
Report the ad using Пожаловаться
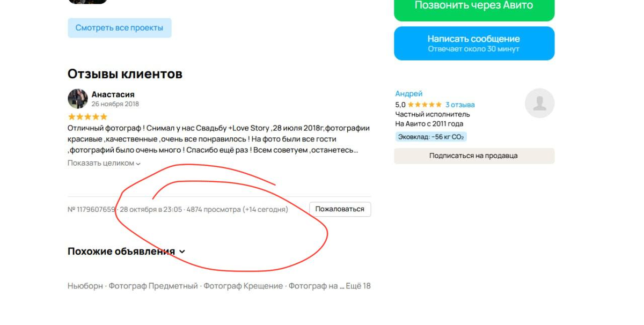340,209
